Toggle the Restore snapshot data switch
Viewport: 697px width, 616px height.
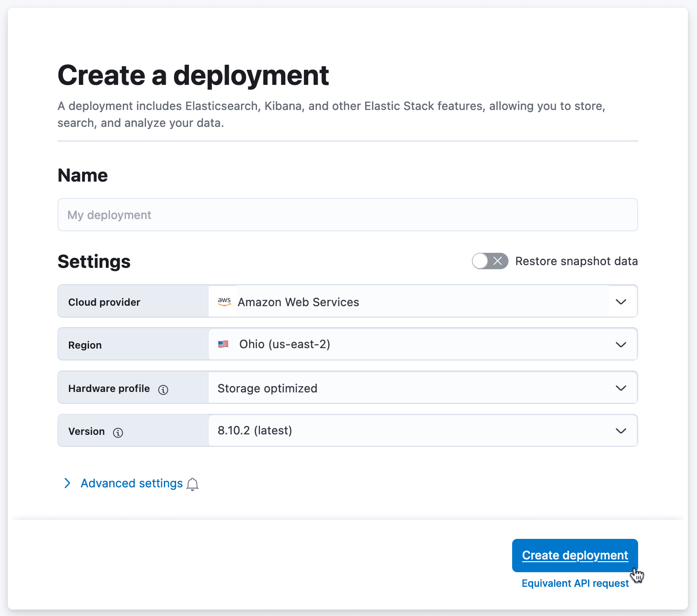click(490, 261)
